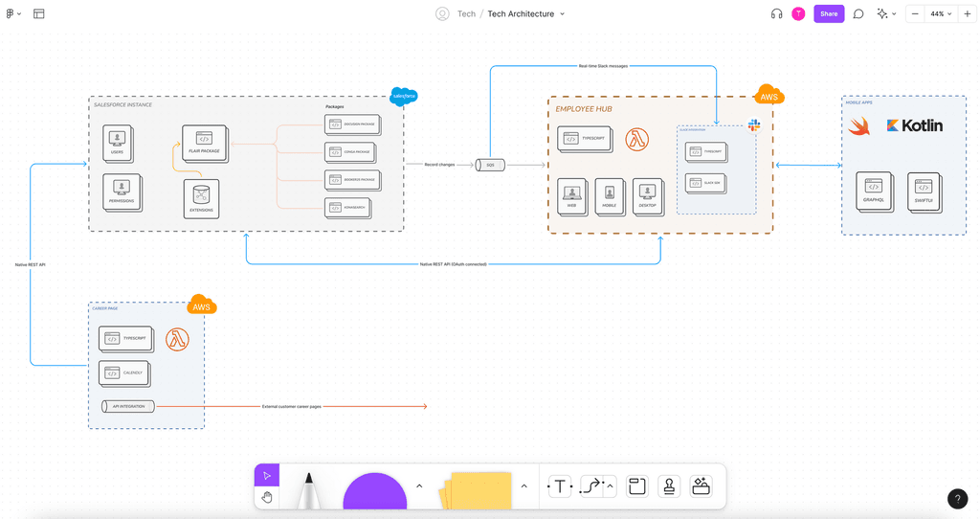This screenshot has height=519, width=980.
Task: Click the AWS badge on Employee Hub
Action: pos(769,96)
